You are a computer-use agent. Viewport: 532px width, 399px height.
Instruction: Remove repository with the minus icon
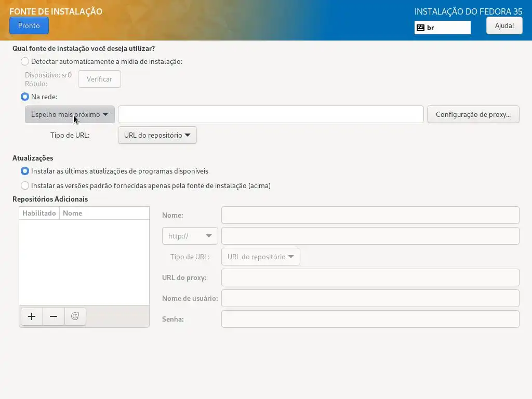pyautogui.click(x=54, y=316)
